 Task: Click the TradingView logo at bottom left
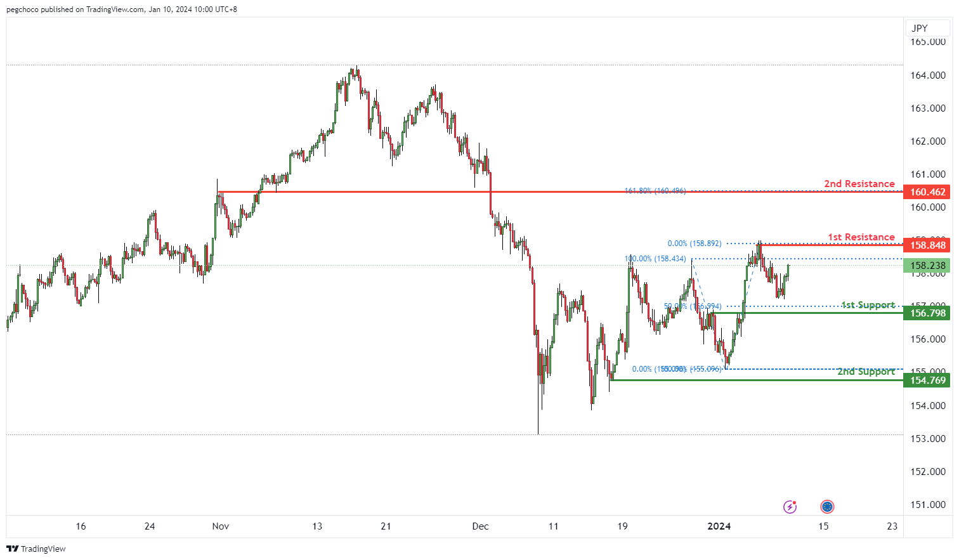point(36,549)
